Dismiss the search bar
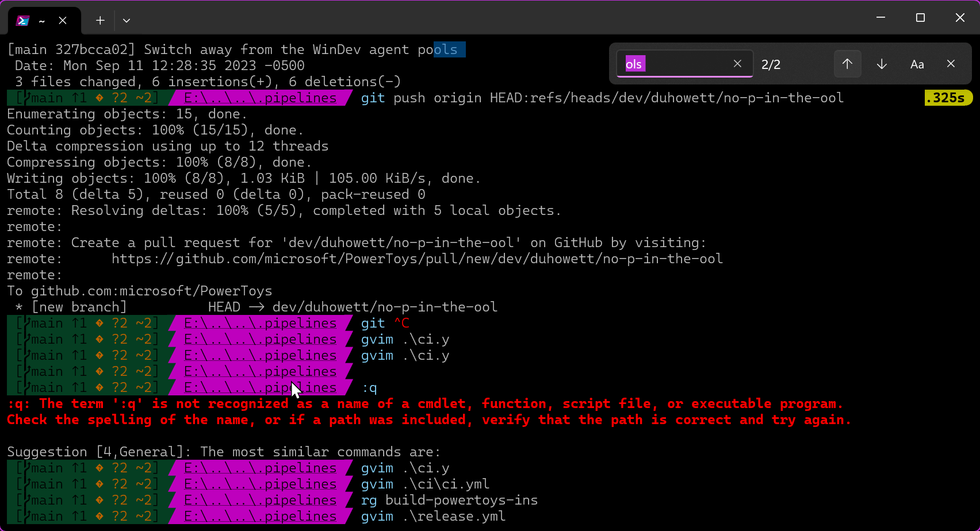Screen dimensions: 980x531 [x=951, y=64]
